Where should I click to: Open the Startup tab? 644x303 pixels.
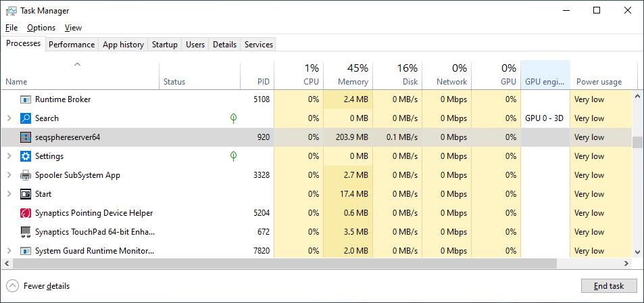pos(164,45)
